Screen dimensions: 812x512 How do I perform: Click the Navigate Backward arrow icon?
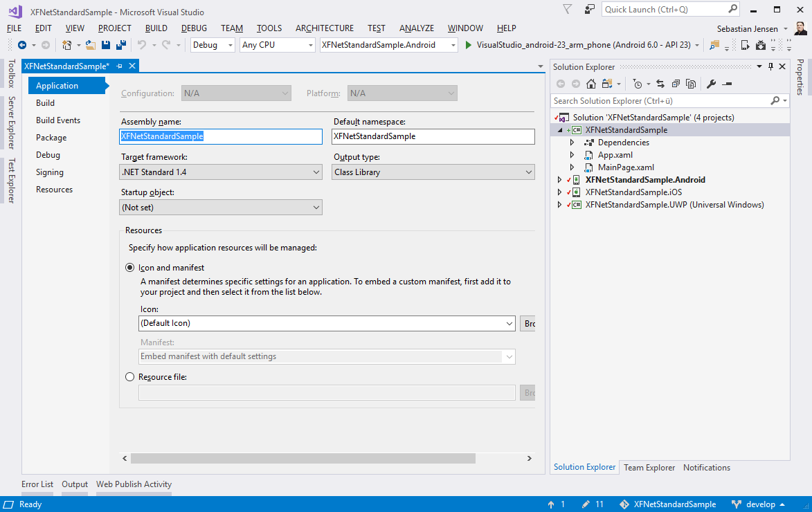coord(22,45)
